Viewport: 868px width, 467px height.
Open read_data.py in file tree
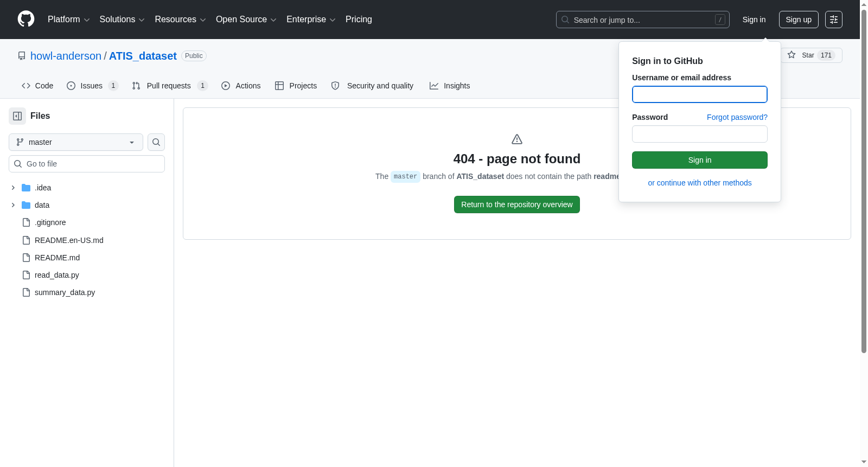point(57,275)
